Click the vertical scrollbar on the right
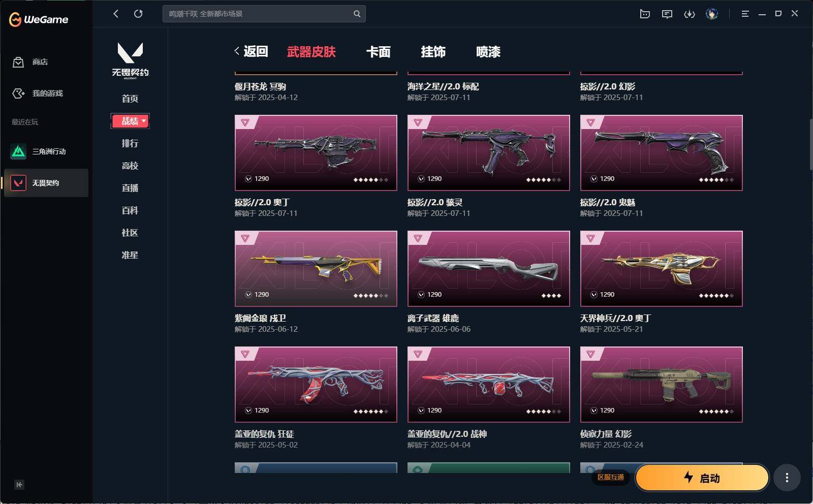 click(x=810, y=145)
